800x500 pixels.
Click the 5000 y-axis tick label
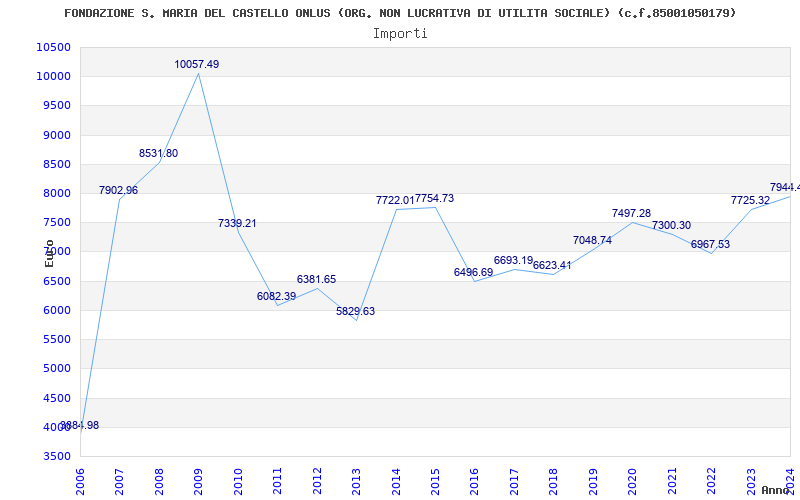click(56, 368)
